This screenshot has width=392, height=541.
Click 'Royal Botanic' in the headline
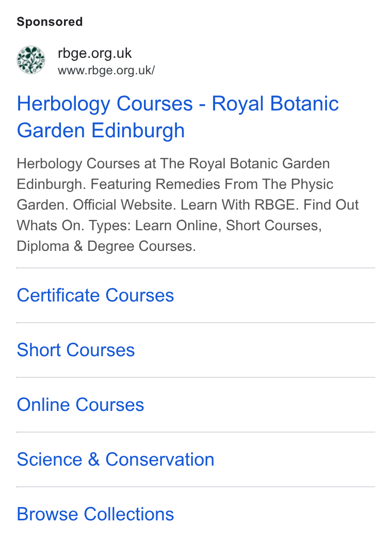[x=275, y=104]
